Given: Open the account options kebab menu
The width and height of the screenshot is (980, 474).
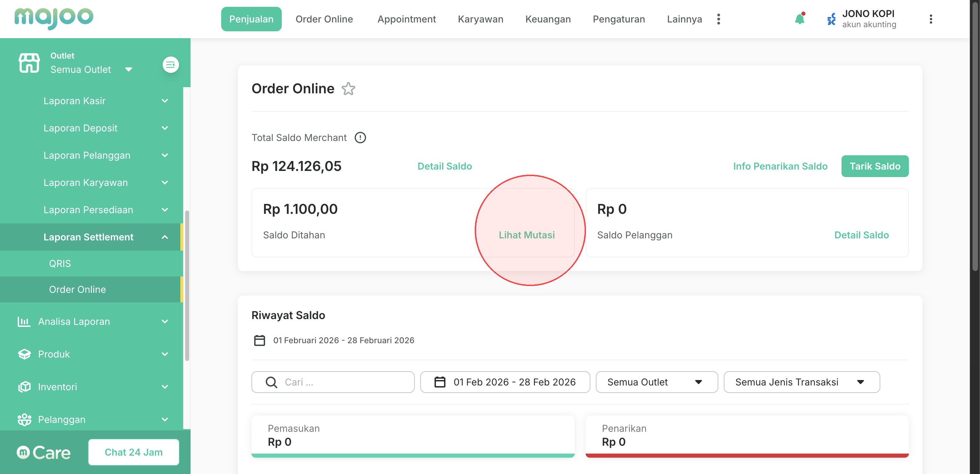Looking at the screenshot, I should click(931, 19).
